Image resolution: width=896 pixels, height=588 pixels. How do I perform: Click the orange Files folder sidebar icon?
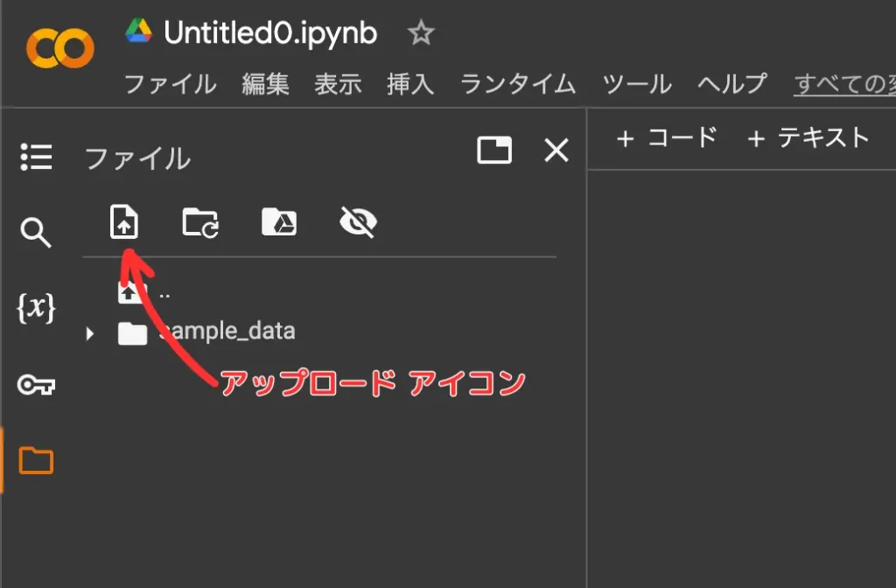36,460
